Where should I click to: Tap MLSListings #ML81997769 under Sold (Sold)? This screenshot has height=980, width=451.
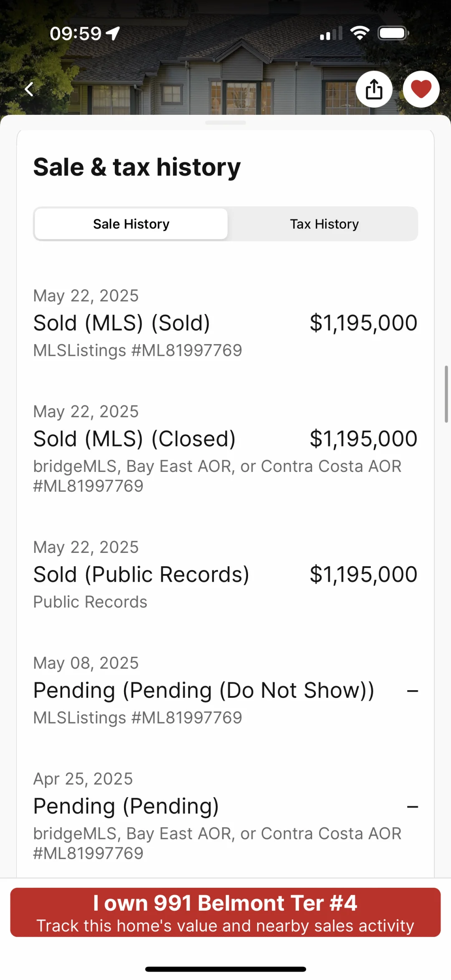pos(138,350)
